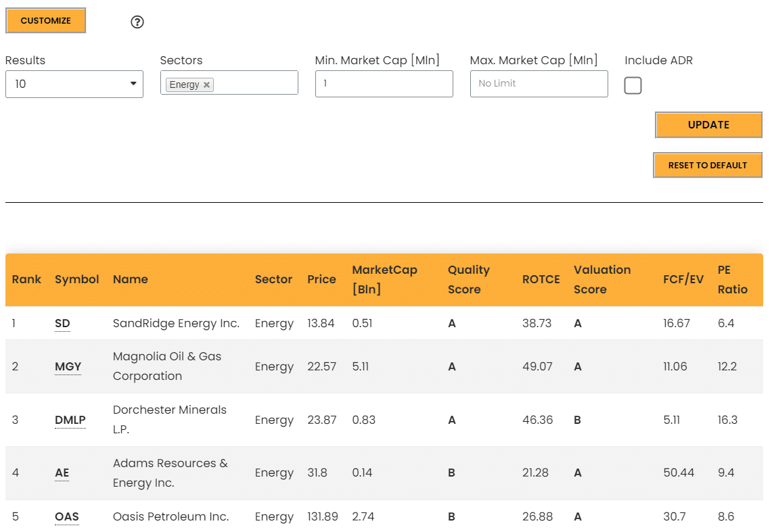Select Magnolia Oil & Gas Corporation name
Screen dimensions: 774x532
tap(167, 366)
